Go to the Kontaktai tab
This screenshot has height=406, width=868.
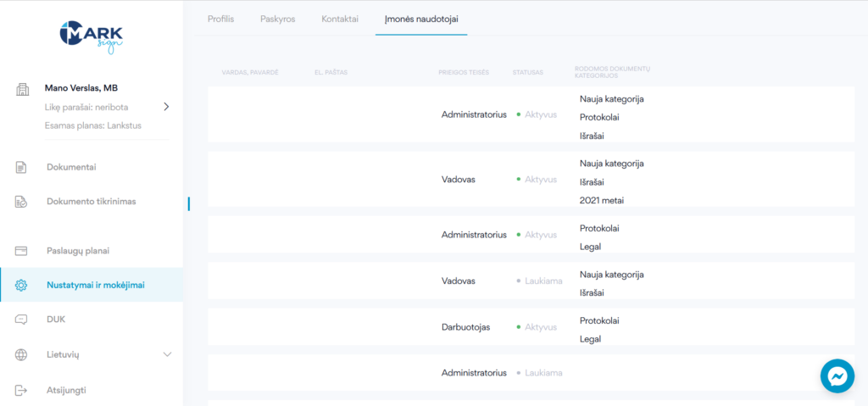coord(340,19)
